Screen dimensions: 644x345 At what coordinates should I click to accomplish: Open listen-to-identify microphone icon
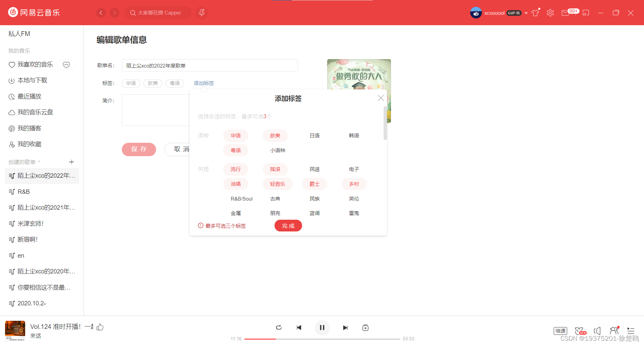(x=202, y=13)
